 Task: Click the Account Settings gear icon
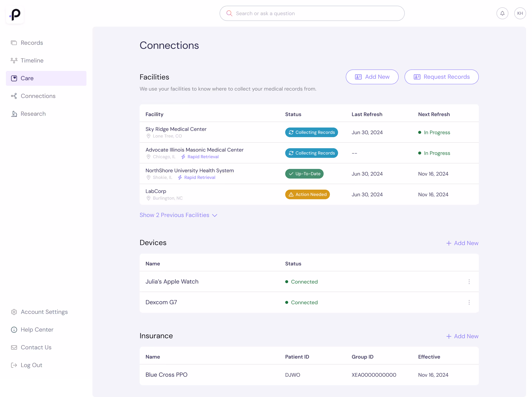point(14,312)
